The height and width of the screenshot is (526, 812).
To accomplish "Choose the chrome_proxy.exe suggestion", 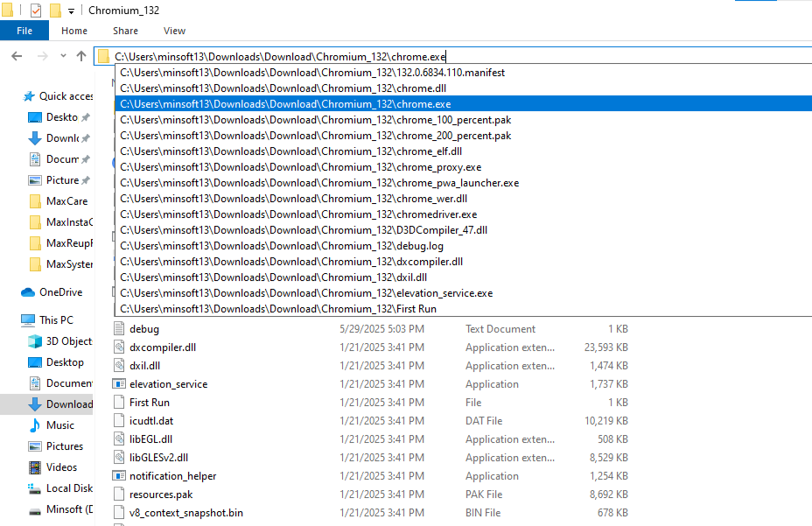I will pyautogui.click(x=464, y=167).
